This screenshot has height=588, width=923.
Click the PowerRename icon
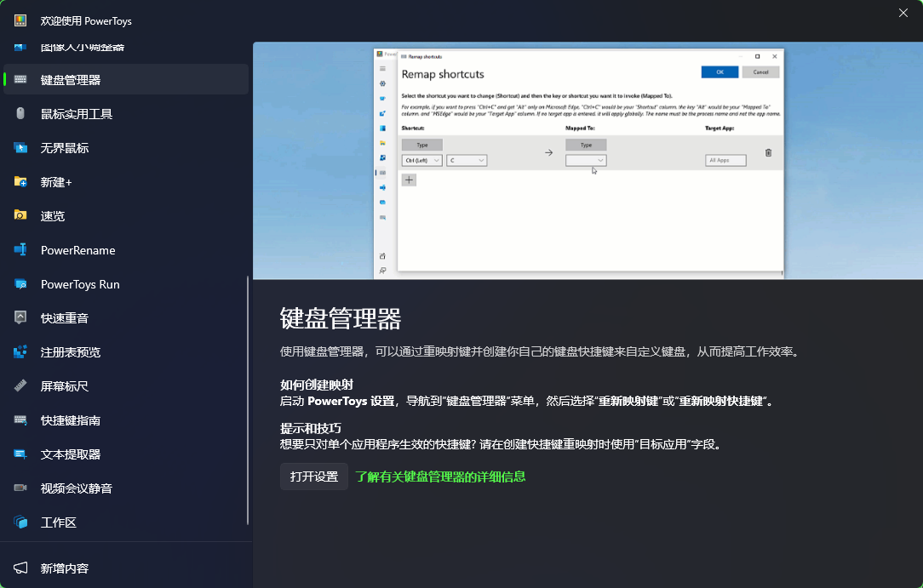click(20, 250)
